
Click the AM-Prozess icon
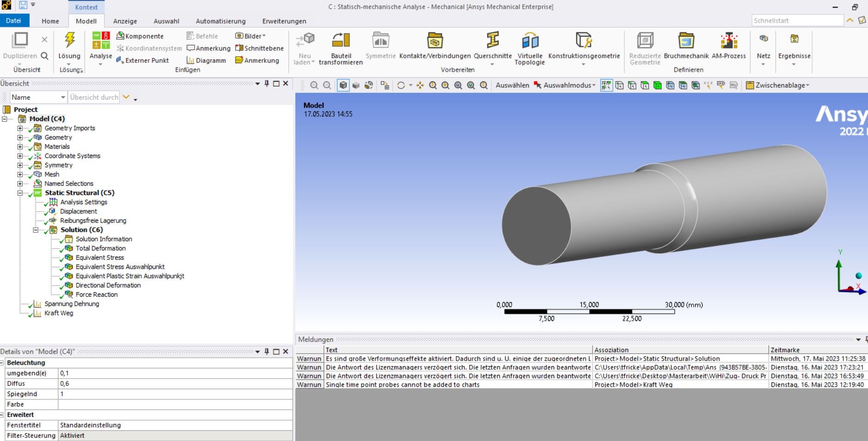tap(729, 40)
